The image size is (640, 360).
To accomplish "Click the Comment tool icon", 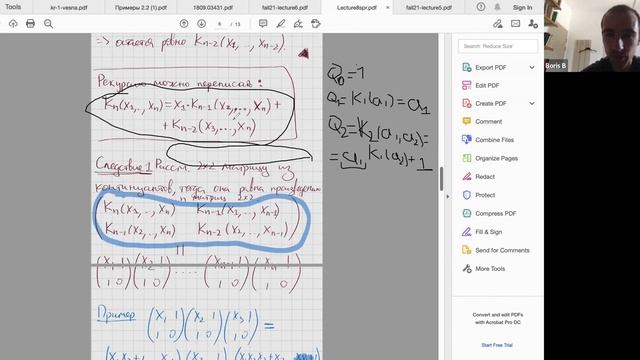I will [467, 121].
